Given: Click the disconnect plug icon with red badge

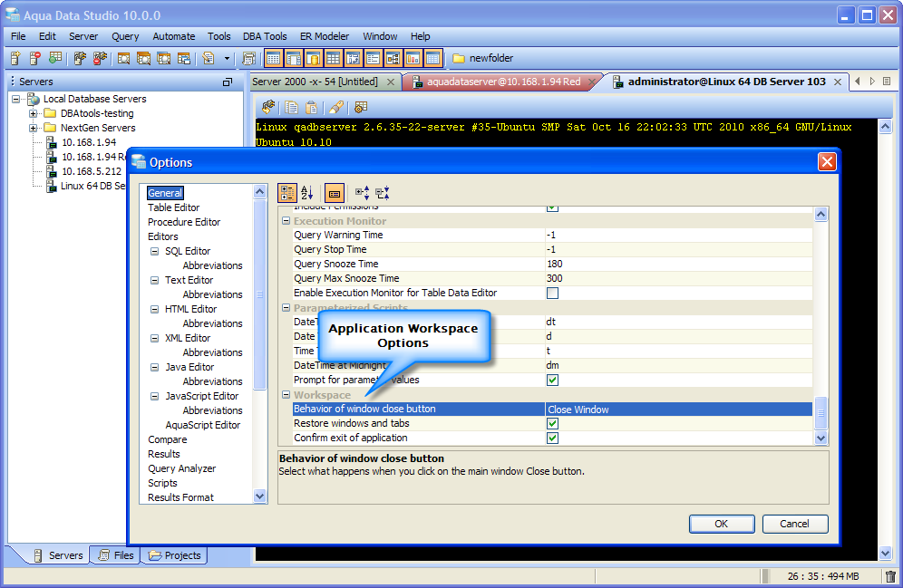Looking at the screenshot, I should click(101, 58).
